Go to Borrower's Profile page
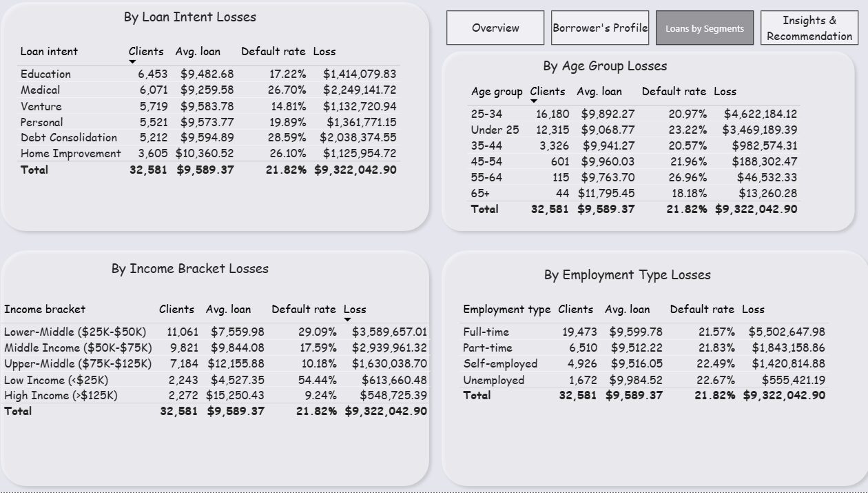 pos(600,28)
